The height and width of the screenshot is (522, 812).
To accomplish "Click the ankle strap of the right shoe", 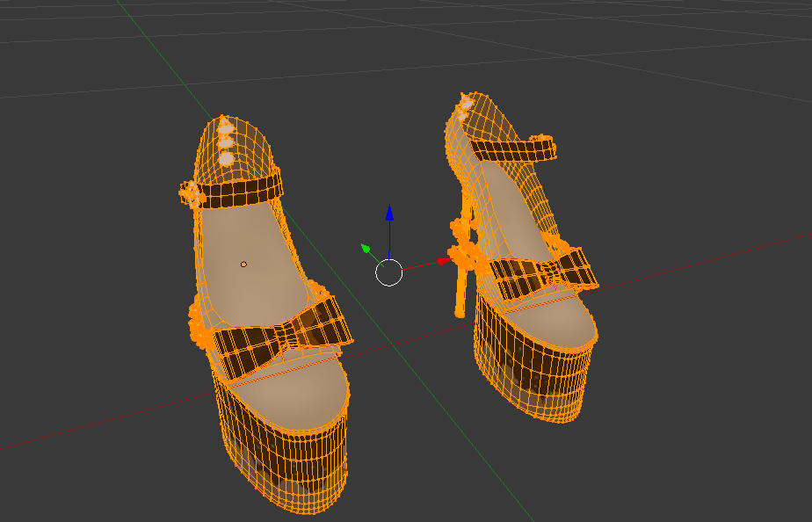I will (512, 149).
